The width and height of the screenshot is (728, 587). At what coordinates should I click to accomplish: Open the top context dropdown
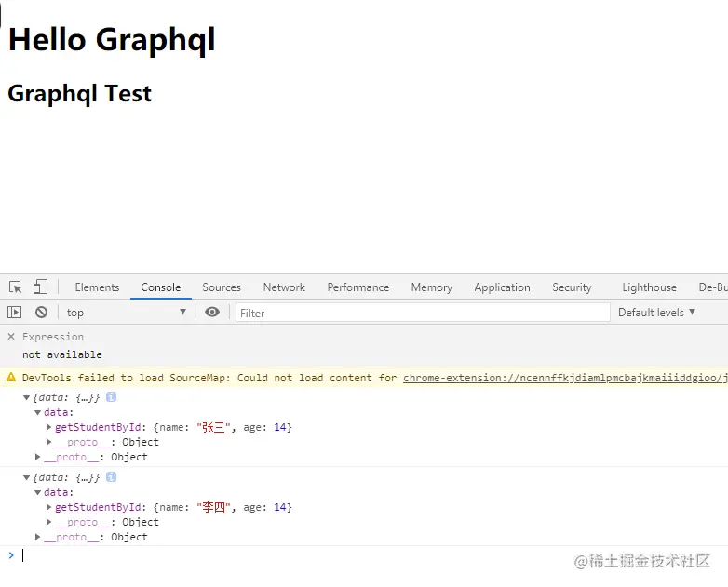pyautogui.click(x=127, y=313)
